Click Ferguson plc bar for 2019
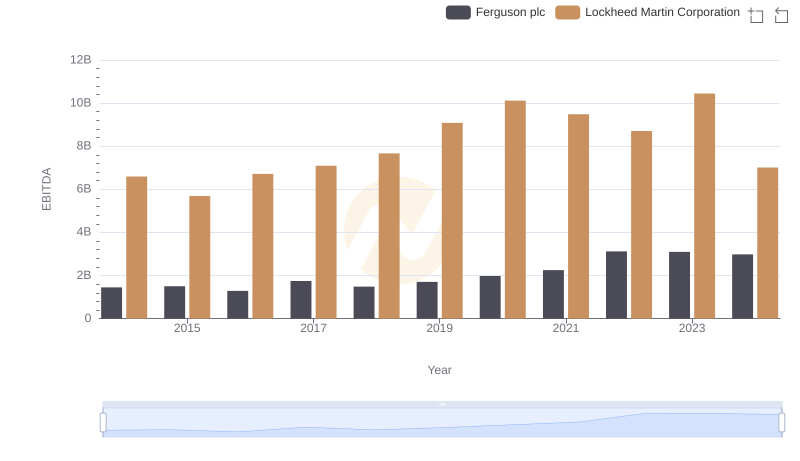 (x=427, y=300)
